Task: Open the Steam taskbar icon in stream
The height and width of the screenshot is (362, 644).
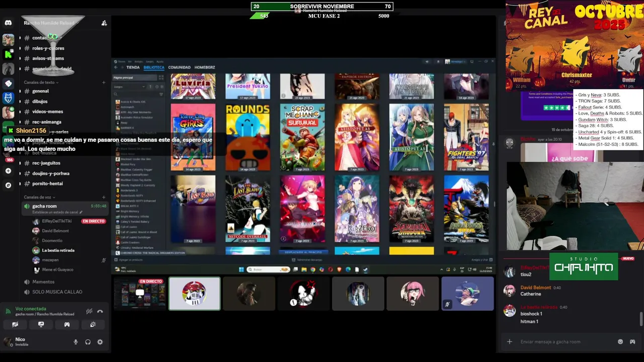Action: 365,269
